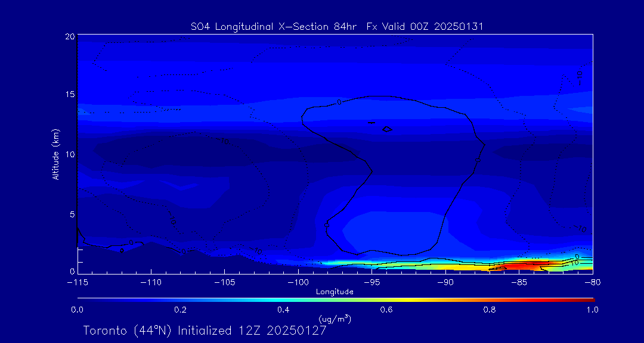644x343 pixels.
Task: Click the units label '(ug/m3)'
Action: [x=335, y=319]
